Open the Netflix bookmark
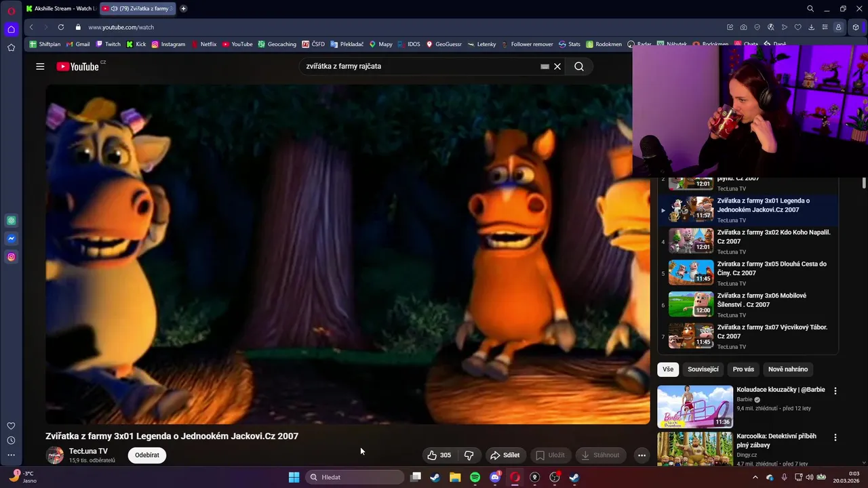This screenshot has width=868, height=488. tap(204, 44)
